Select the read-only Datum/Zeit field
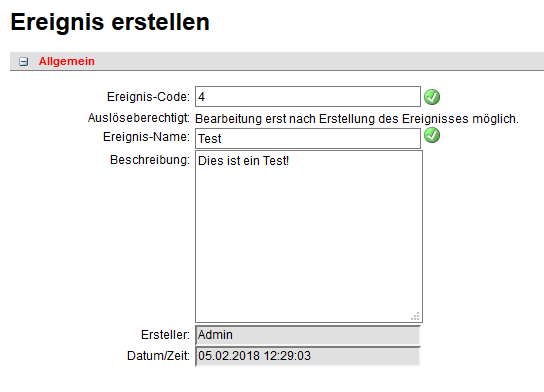The height and width of the screenshot is (392, 544). coord(308,356)
